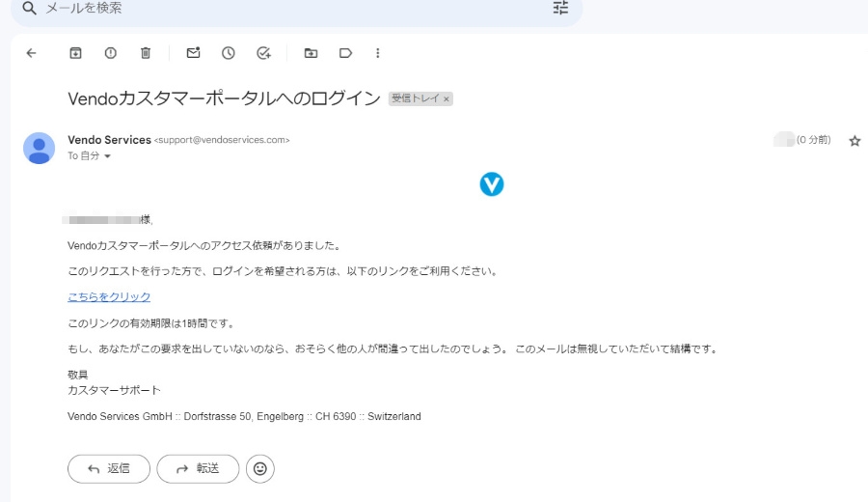The image size is (868, 502).
Task: Star this email
Action: pos(854,141)
